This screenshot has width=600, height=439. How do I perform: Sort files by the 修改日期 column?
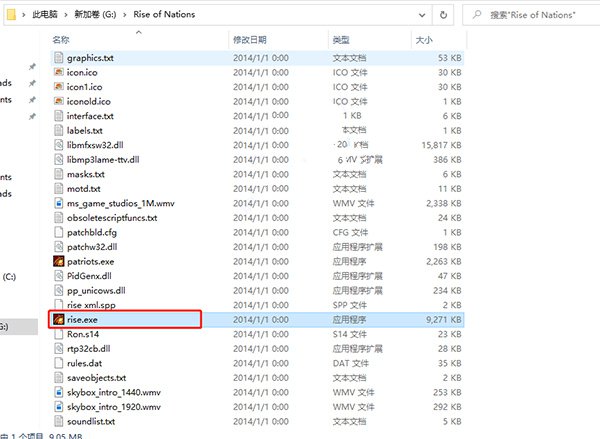[x=249, y=39]
